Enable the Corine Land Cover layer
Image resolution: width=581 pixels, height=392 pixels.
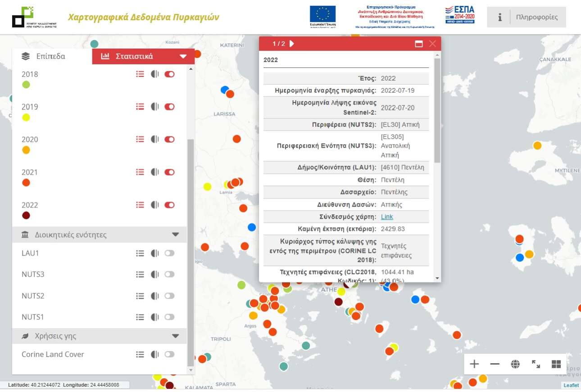point(169,354)
